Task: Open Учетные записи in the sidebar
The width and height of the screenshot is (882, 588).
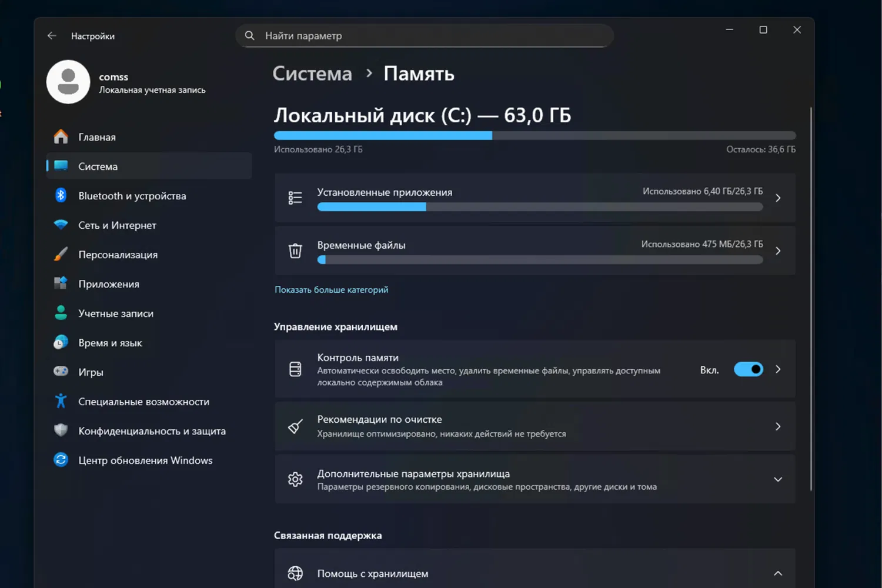Action: (149, 313)
